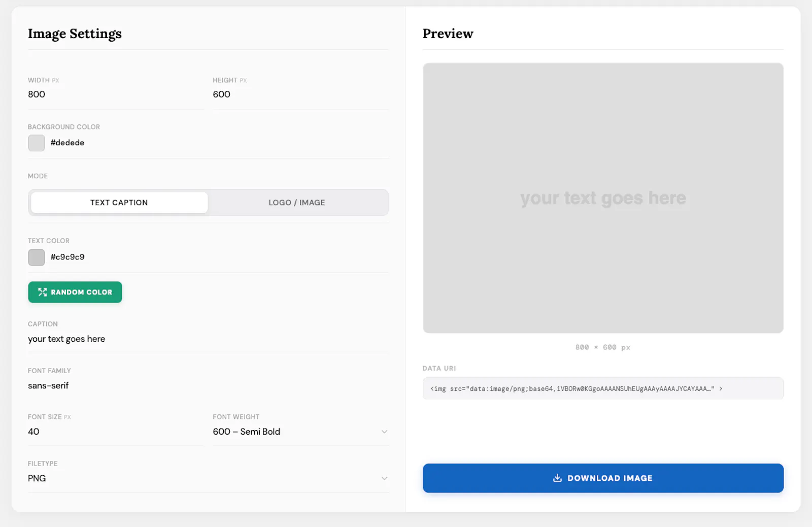
Task: Click the Preview heading
Action: click(448, 34)
